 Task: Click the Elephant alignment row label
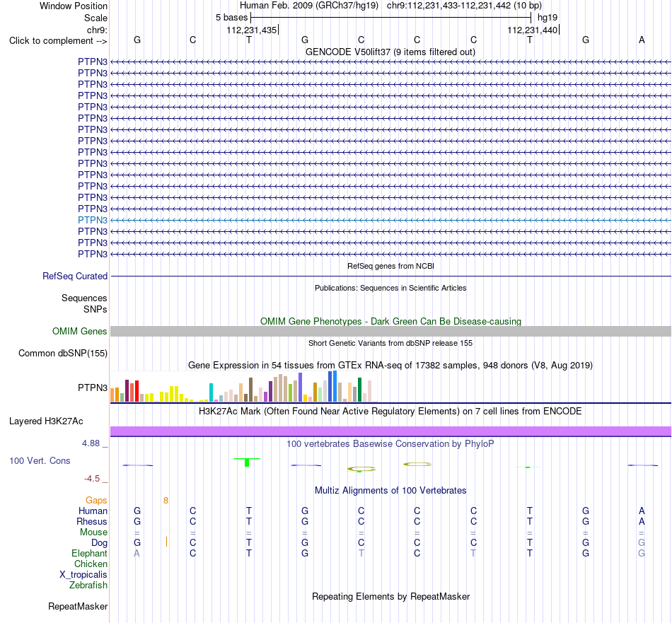click(x=89, y=554)
